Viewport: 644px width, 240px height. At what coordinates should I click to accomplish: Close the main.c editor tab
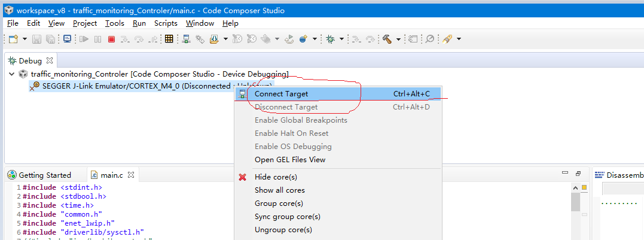pyautogui.click(x=131, y=175)
